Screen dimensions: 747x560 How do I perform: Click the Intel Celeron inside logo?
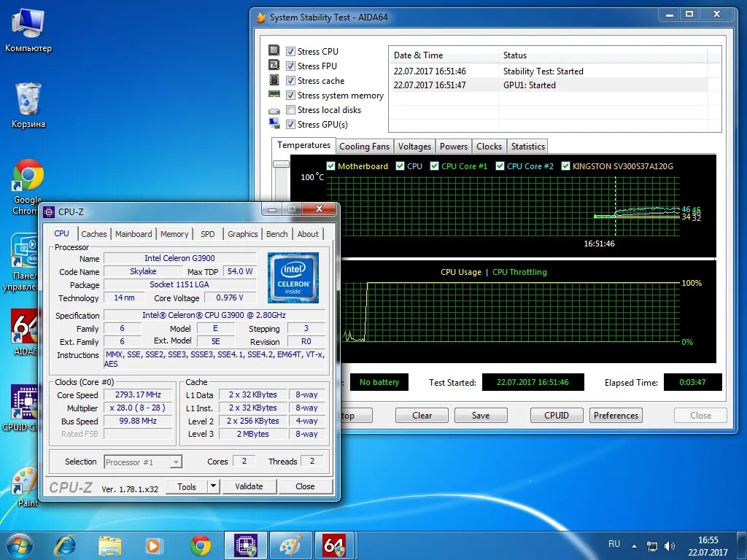(293, 278)
